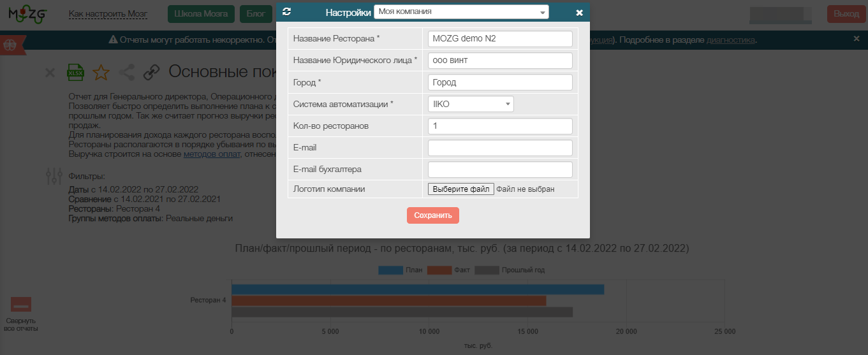Click the Название Ресторана input field

(500, 38)
